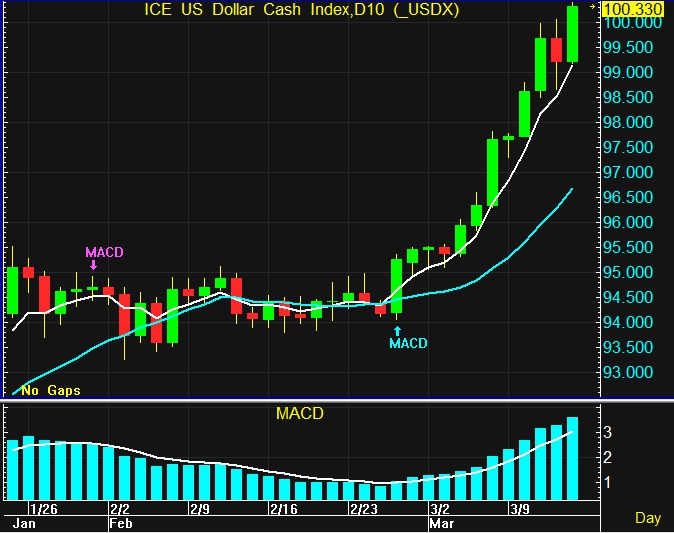This screenshot has width=674, height=533.
Task: Click the 94.500 price axis label
Action: coord(628,297)
